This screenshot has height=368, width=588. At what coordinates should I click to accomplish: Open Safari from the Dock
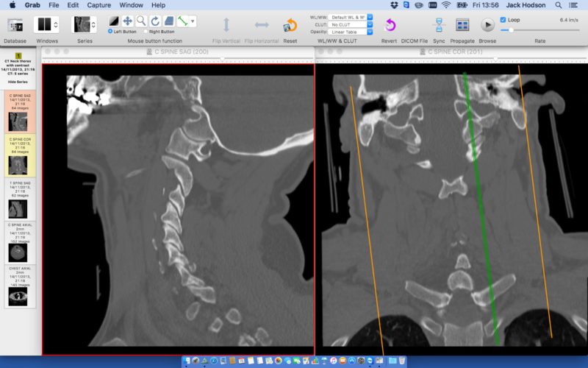pyautogui.click(x=214, y=361)
